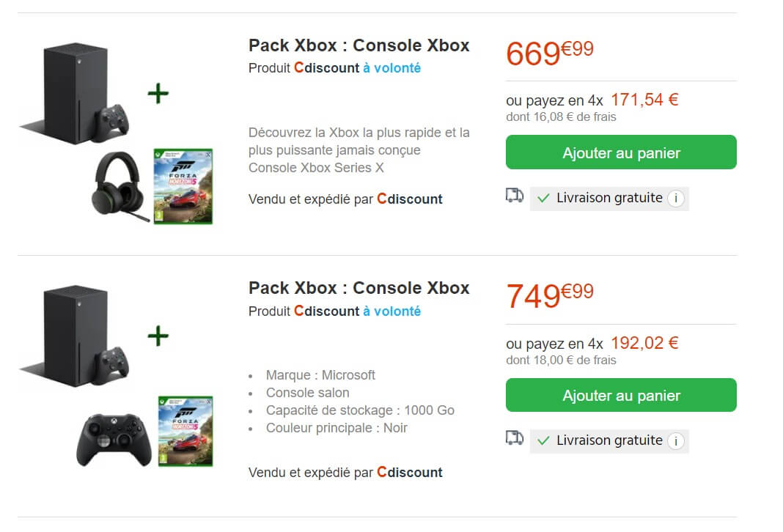The width and height of the screenshot is (783, 532).
Task: Open second Pack Xbox : Console Xbox title
Action: pos(359,288)
